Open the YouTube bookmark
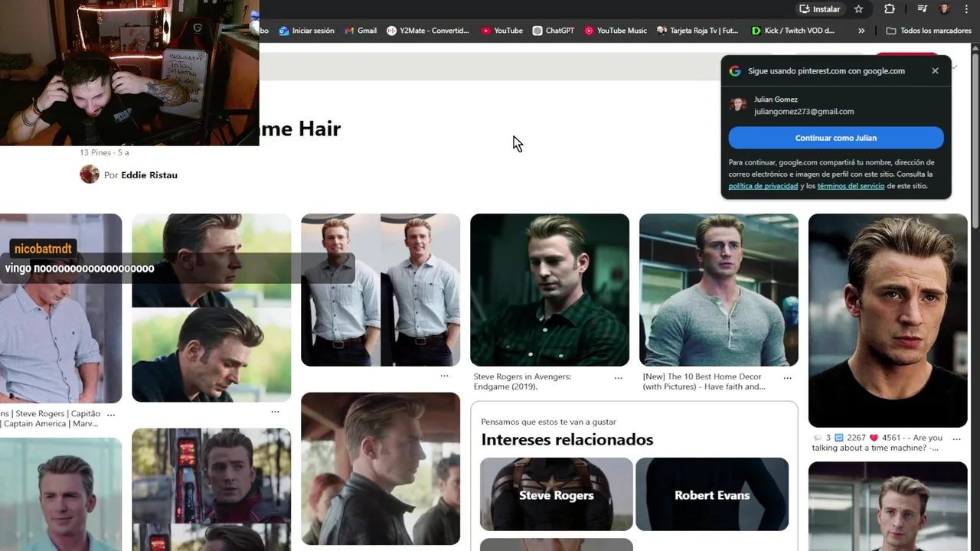 point(502,31)
